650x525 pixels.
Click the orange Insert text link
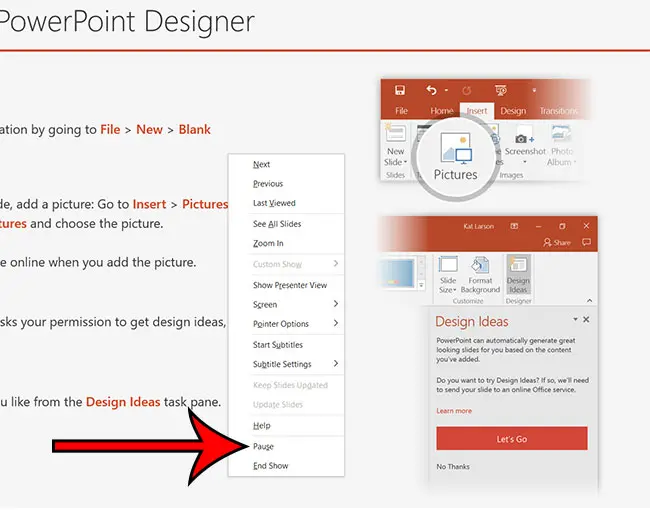point(149,204)
